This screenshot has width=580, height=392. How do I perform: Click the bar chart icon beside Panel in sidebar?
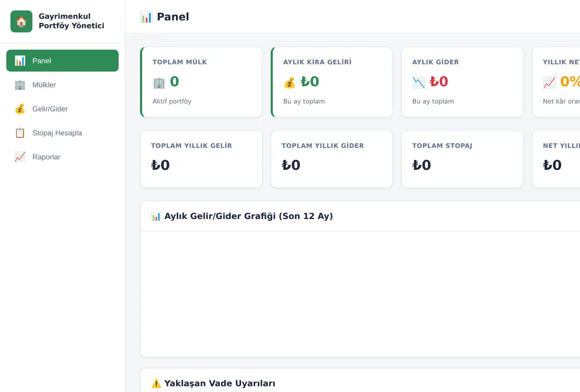click(20, 61)
